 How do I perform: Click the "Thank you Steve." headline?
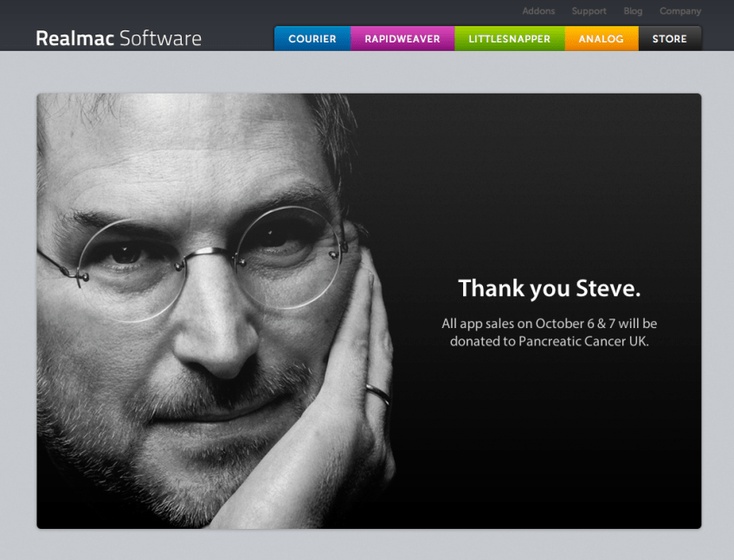(x=549, y=288)
